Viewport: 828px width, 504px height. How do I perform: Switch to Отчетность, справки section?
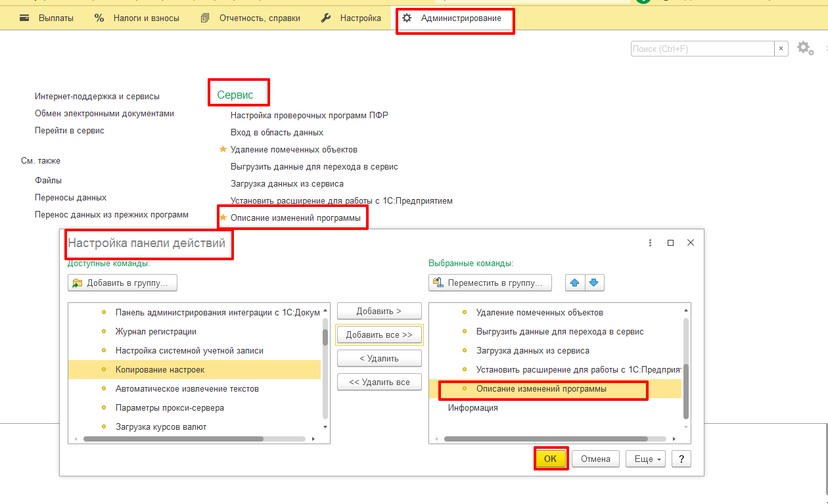250,18
